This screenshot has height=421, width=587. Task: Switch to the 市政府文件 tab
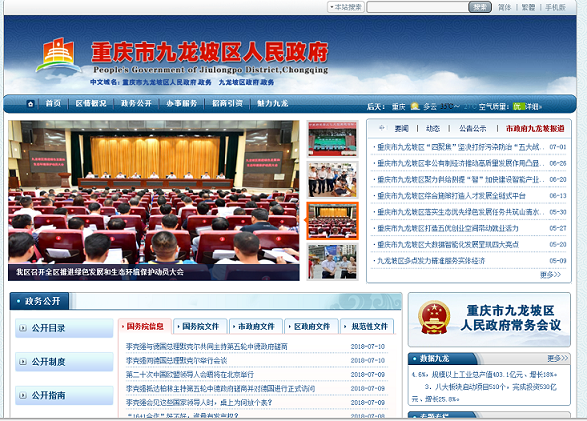click(x=256, y=326)
